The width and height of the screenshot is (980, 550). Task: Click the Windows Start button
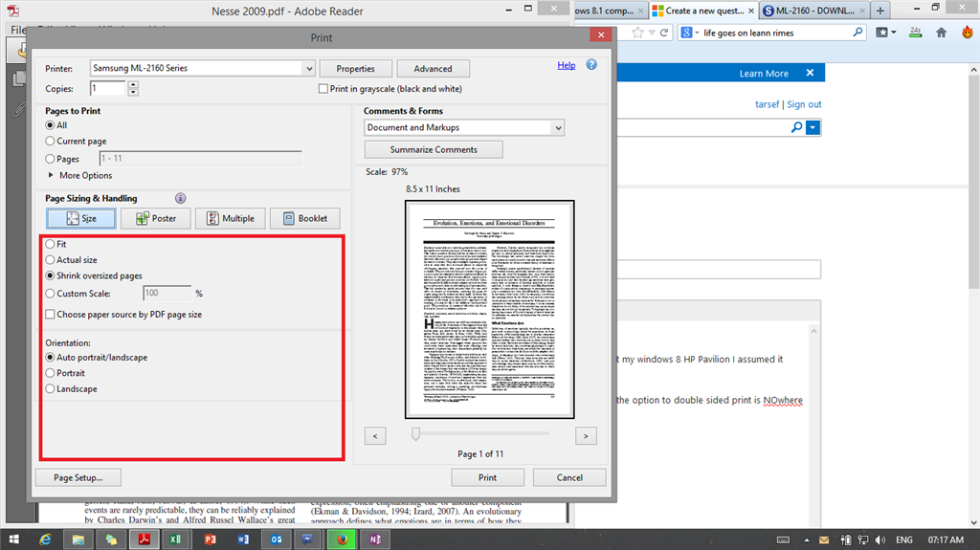coord(13,539)
